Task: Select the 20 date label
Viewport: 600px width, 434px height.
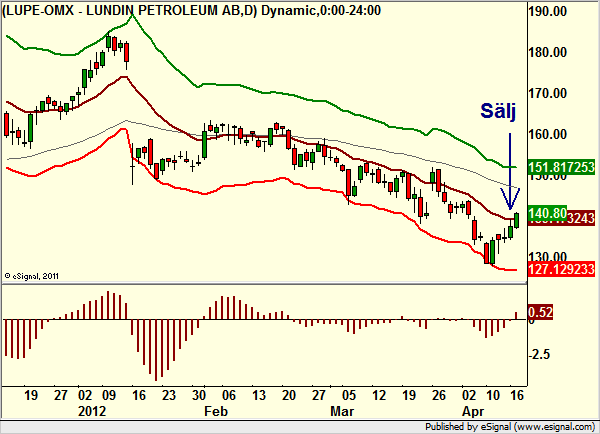Action: pyautogui.click(x=289, y=395)
